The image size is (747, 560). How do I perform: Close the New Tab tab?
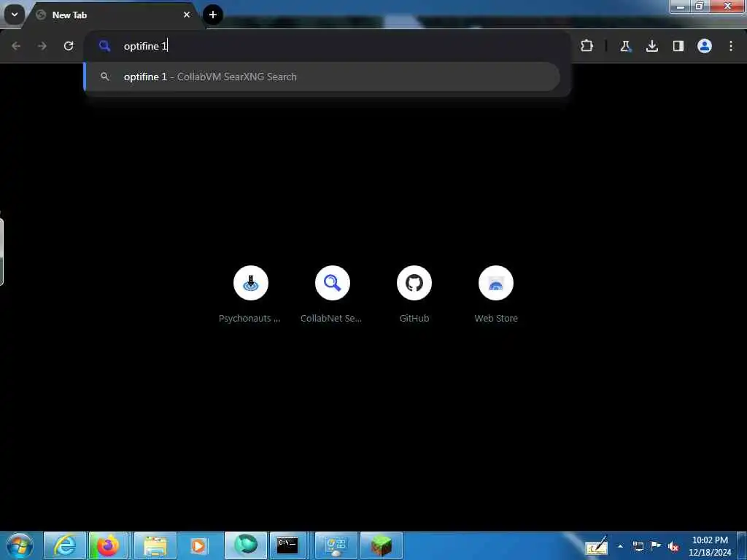187,15
